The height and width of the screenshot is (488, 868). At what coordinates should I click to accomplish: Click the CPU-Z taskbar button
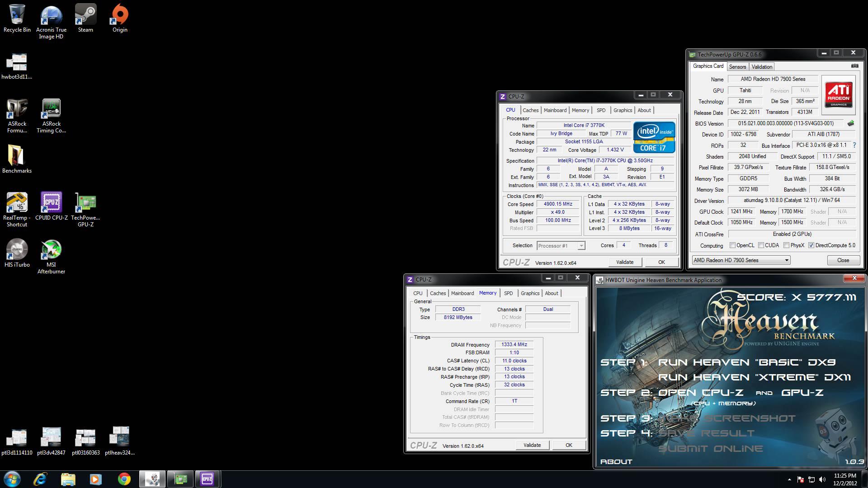click(x=208, y=479)
